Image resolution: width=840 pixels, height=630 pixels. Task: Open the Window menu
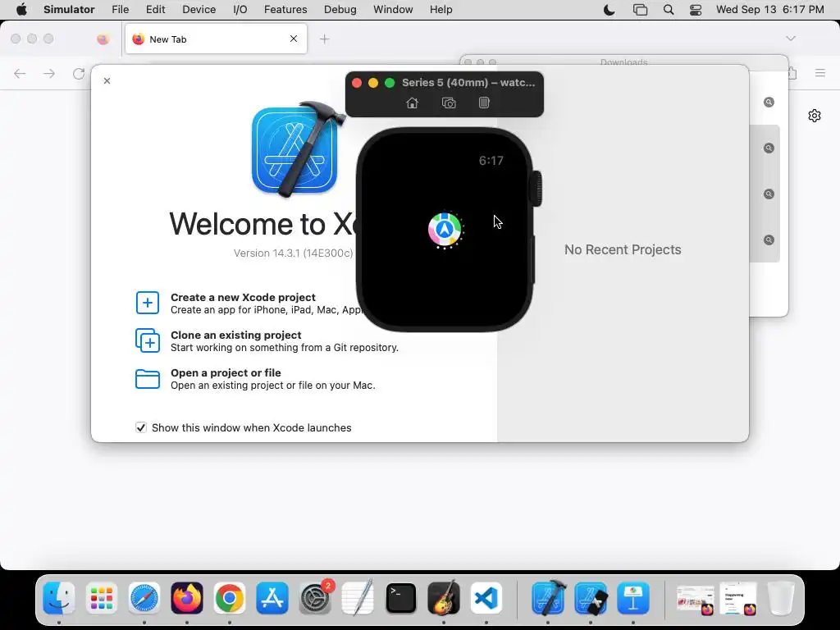click(x=393, y=10)
